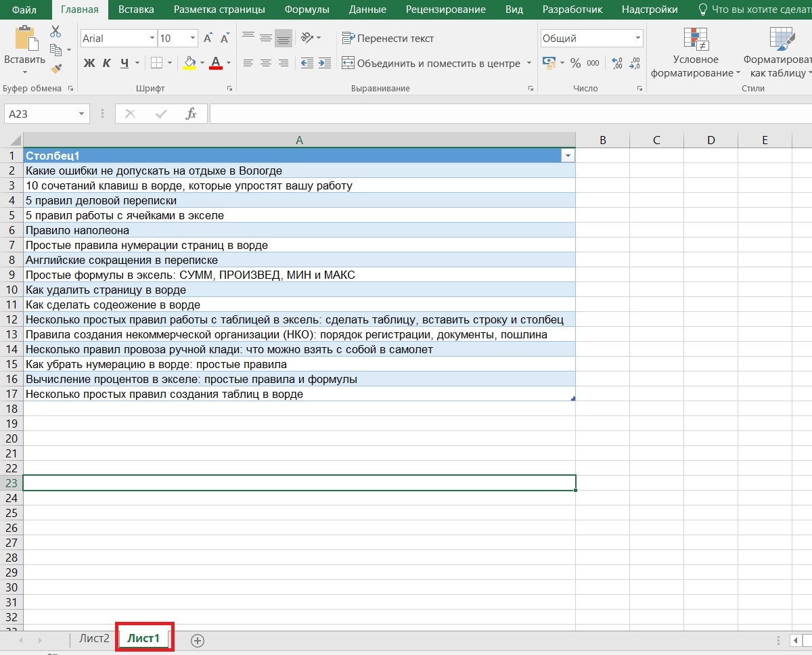812x655 pixels.
Task: Toggle bold Ж formatting
Action: (x=89, y=63)
